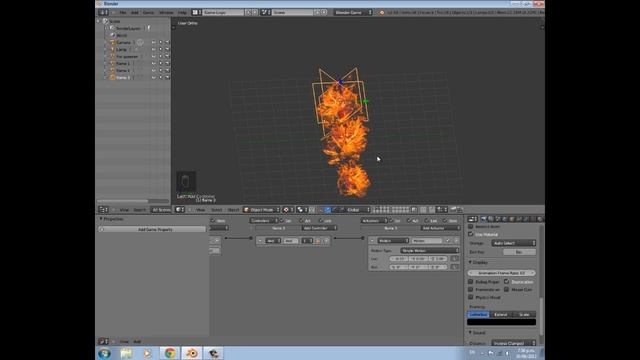This screenshot has height=360, width=640.
Task: Open the Blender Game engine dropdown
Action: click(353, 13)
